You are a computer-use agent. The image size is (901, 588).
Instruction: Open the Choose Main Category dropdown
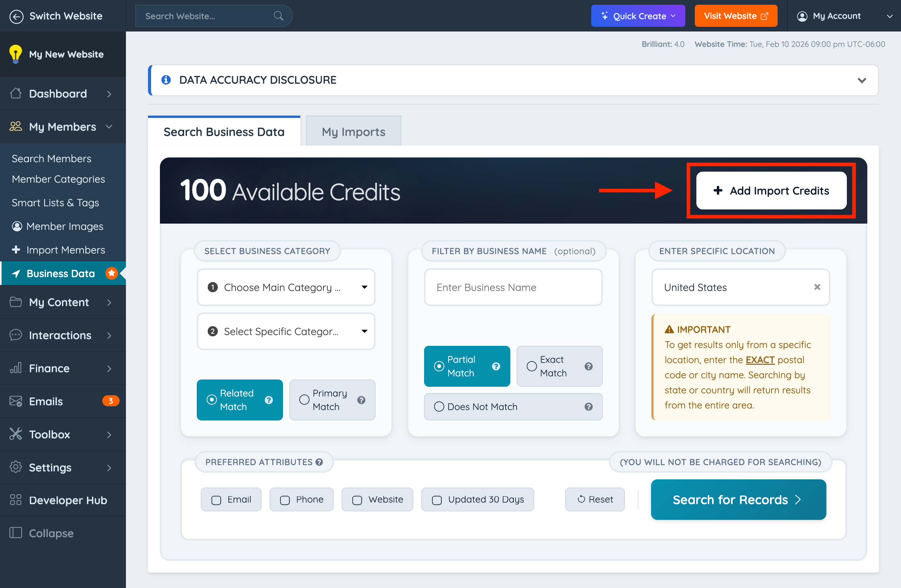pyautogui.click(x=286, y=287)
